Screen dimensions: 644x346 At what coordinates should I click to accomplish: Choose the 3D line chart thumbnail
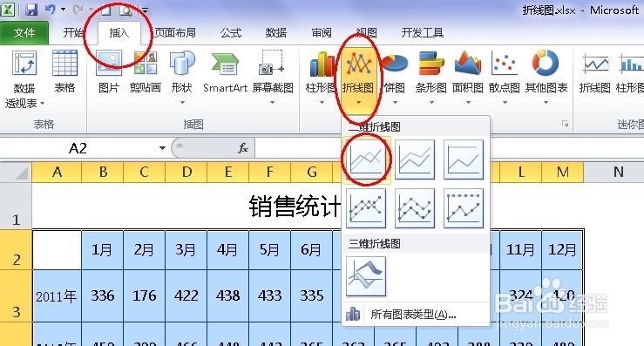(366, 276)
